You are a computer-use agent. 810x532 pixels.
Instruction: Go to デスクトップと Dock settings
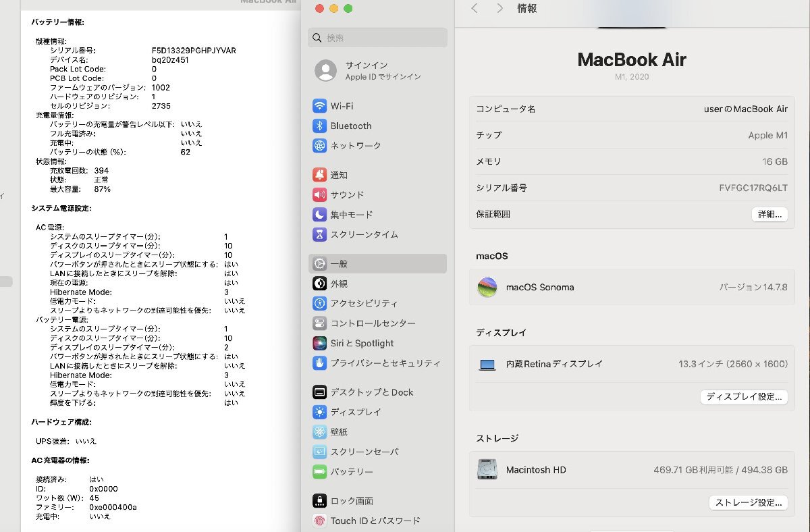(x=371, y=392)
